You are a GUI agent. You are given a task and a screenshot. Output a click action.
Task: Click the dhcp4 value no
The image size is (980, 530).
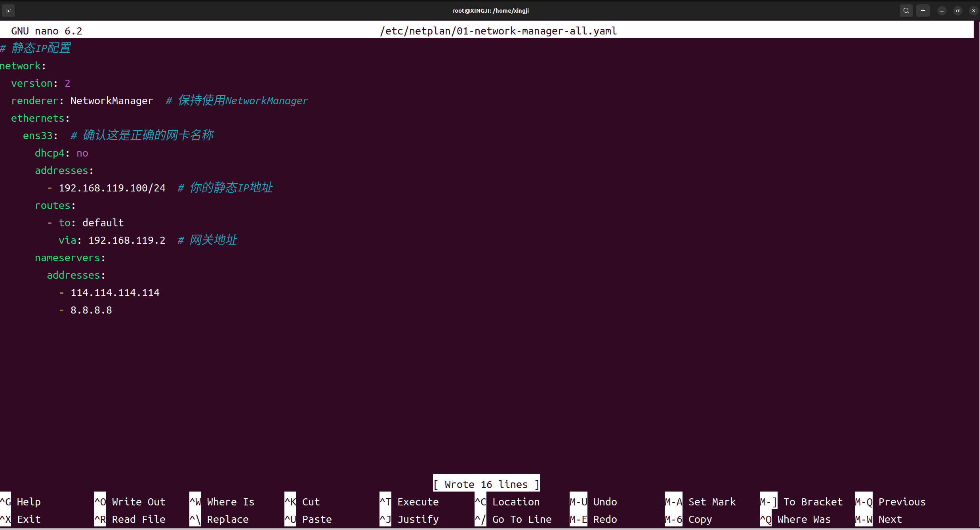82,153
